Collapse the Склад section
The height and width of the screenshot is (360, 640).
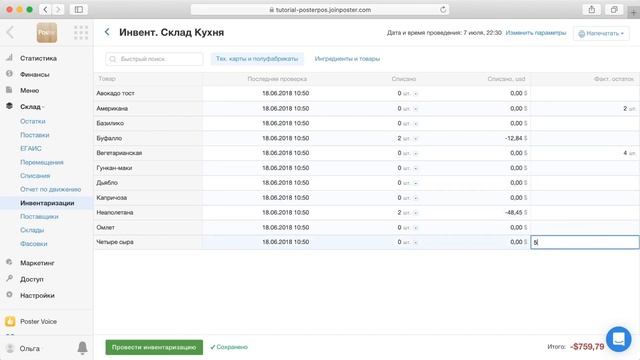pos(32,107)
